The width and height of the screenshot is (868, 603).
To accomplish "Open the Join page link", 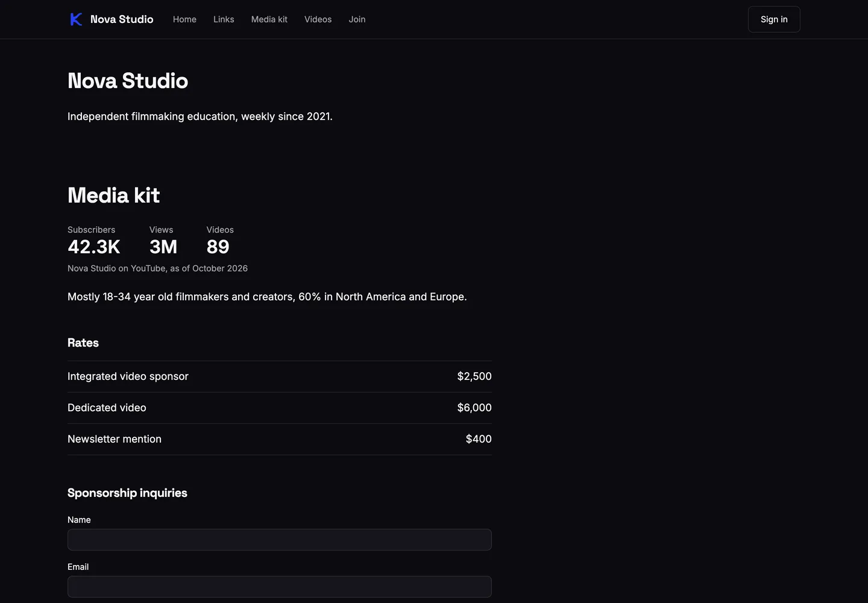I will 357,19.
